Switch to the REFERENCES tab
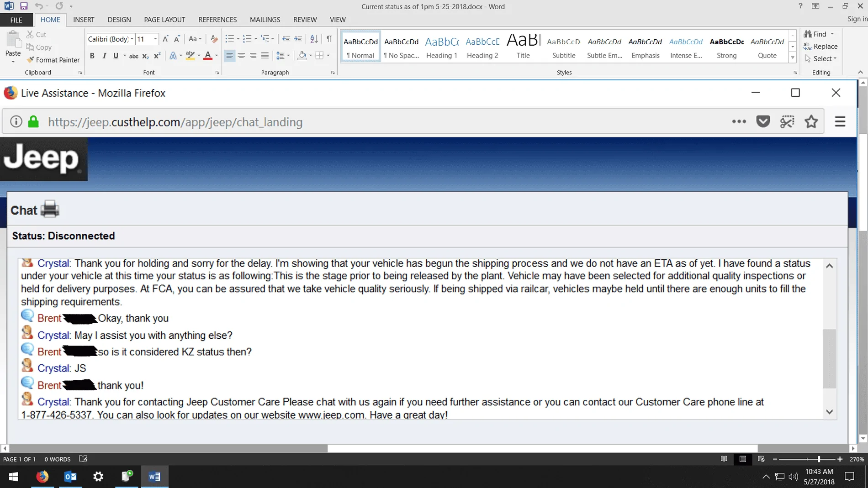Viewport: 868px width, 488px height. coord(217,20)
